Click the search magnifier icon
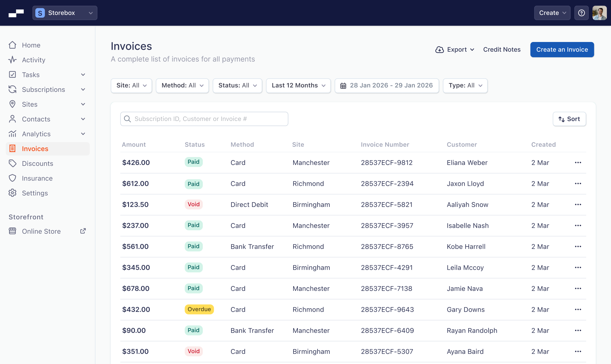611x364 pixels. tap(127, 119)
